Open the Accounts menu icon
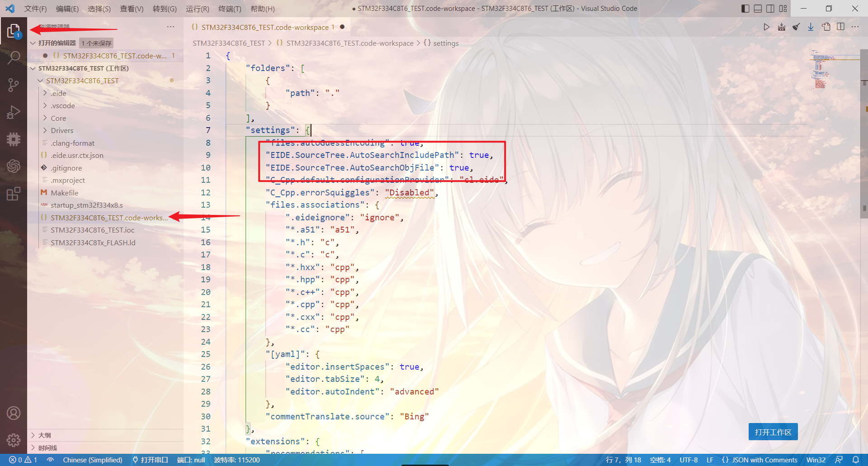 click(14, 413)
